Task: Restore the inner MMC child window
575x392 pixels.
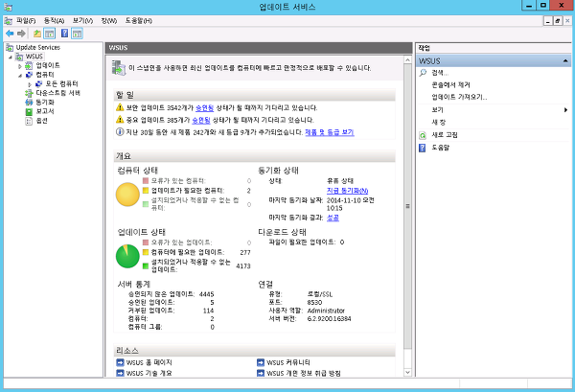Action: point(558,21)
